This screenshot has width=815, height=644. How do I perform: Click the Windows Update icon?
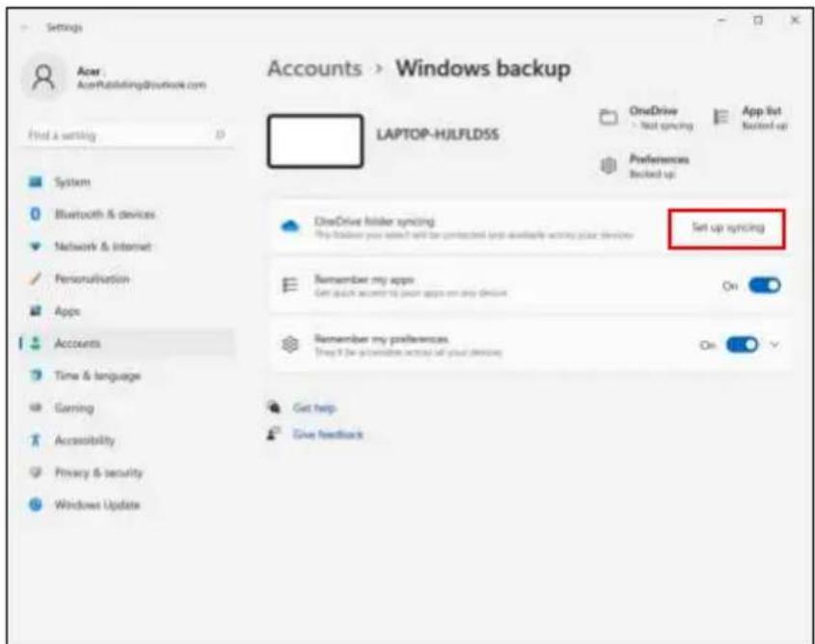36,504
